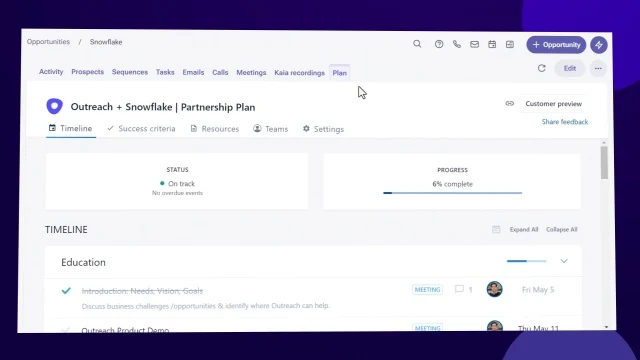Click the vertical scrollbar thumb
The image size is (640, 360).
click(604, 162)
